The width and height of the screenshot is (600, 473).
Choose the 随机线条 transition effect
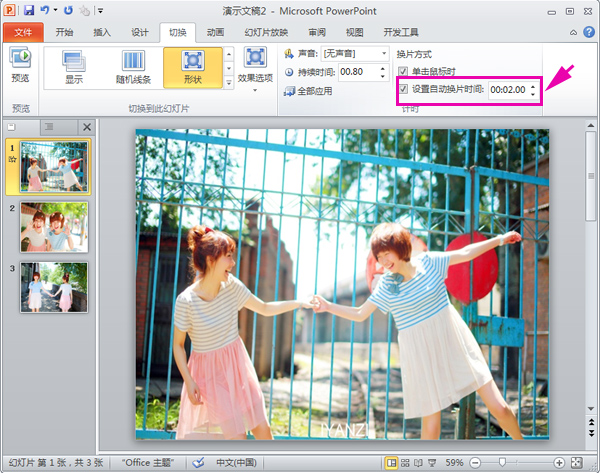tap(134, 68)
